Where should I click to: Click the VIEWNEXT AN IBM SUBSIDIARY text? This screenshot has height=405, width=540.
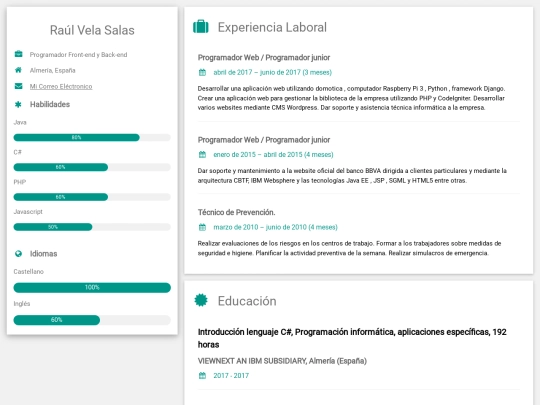252,361
